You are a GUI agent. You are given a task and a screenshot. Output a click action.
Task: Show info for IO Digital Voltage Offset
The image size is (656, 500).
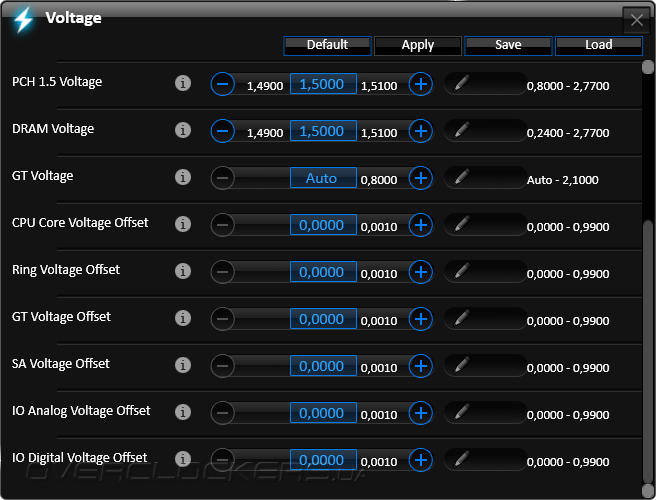tap(183, 459)
